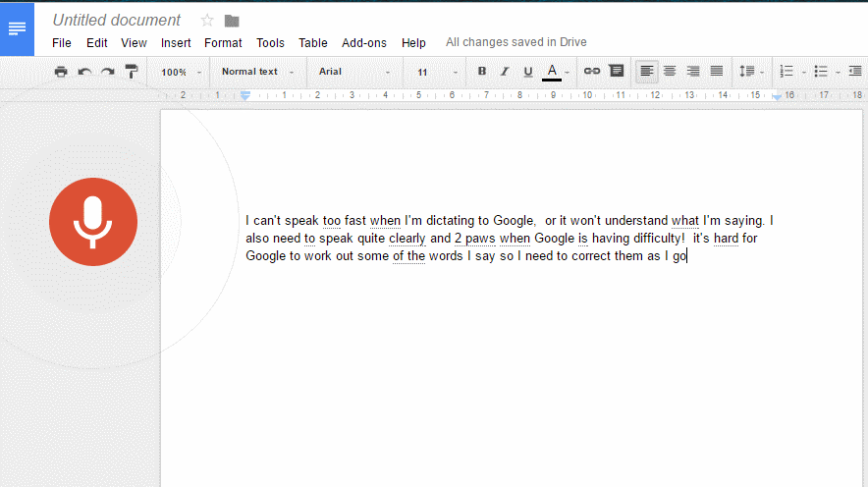Click the Undo icon
Image resolution: width=868 pixels, height=487 pixels.
(84, 72)
